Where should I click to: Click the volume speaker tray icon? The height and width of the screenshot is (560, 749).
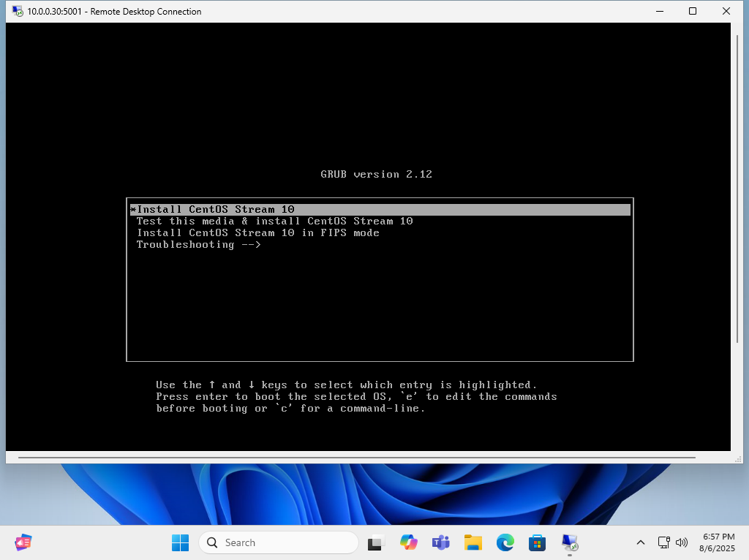pos(682,542)
